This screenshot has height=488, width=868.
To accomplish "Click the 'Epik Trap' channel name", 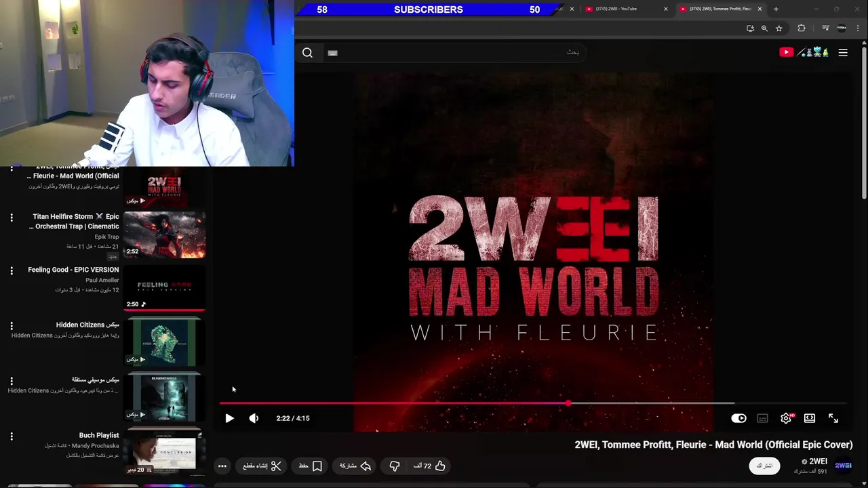I will click(106, 237).
